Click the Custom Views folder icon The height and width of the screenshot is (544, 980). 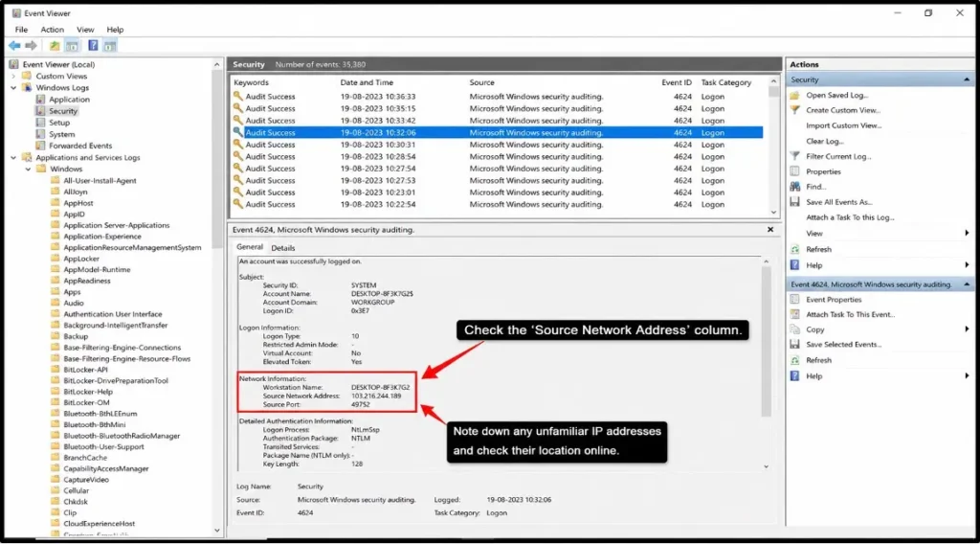(x=27, y=77)
